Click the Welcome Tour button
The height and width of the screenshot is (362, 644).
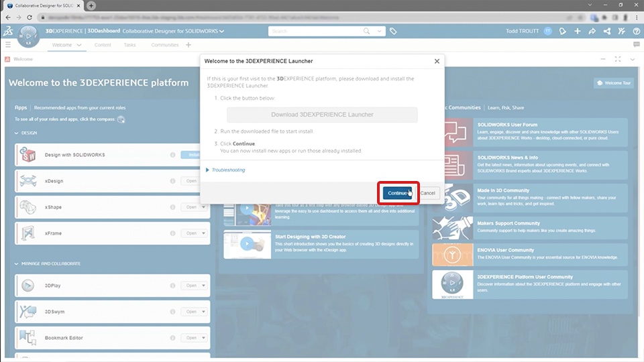point(614,83)
